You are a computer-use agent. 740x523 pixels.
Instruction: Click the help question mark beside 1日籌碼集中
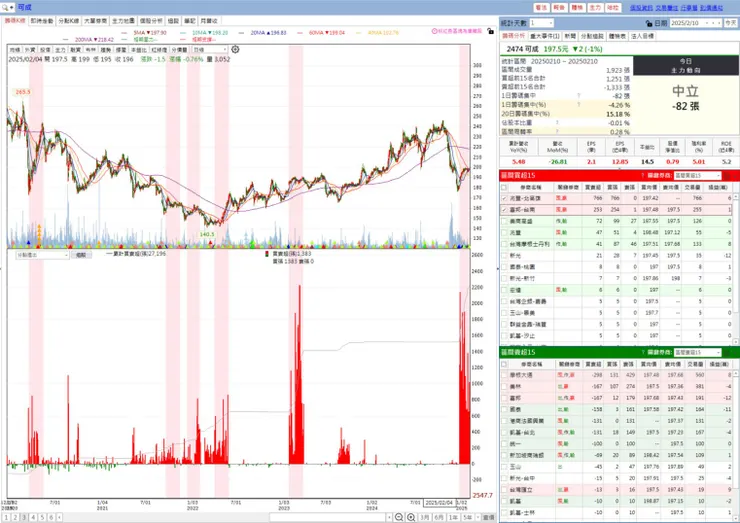pyautogui.click(x=579, y=96)
